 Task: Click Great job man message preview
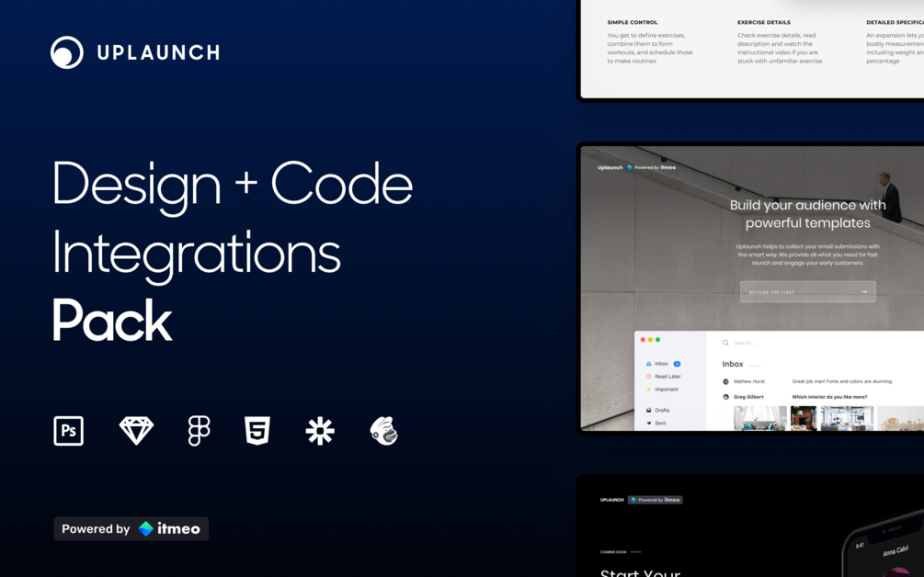click(843, 381)
